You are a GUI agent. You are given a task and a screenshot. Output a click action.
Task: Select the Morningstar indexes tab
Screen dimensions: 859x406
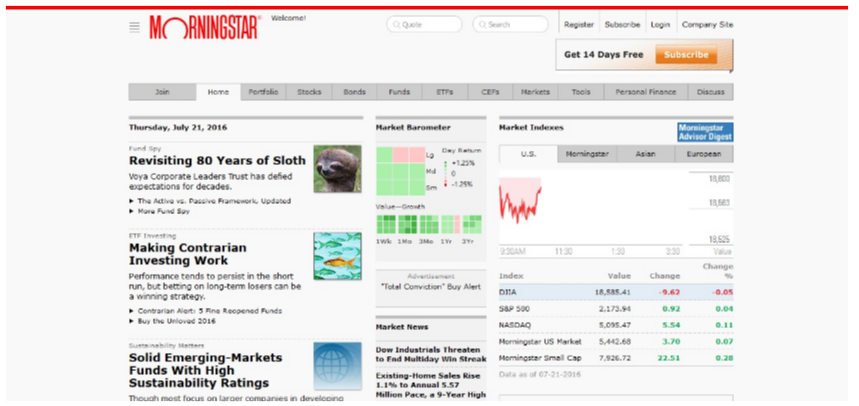[587, 154]
